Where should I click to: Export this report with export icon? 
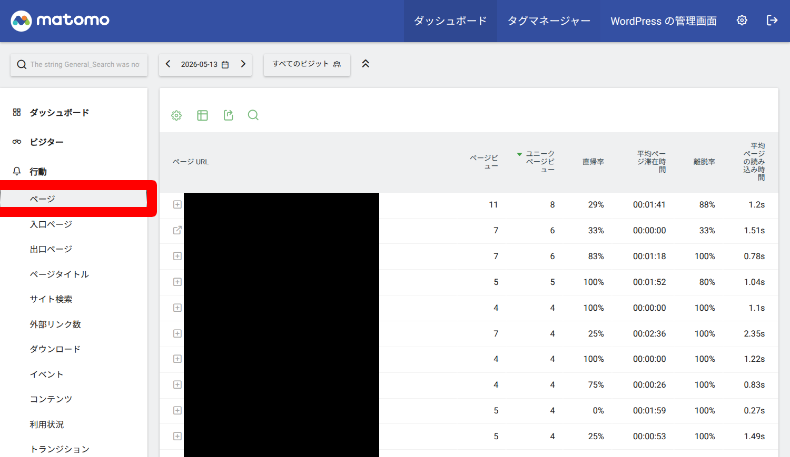coord(228,115)
